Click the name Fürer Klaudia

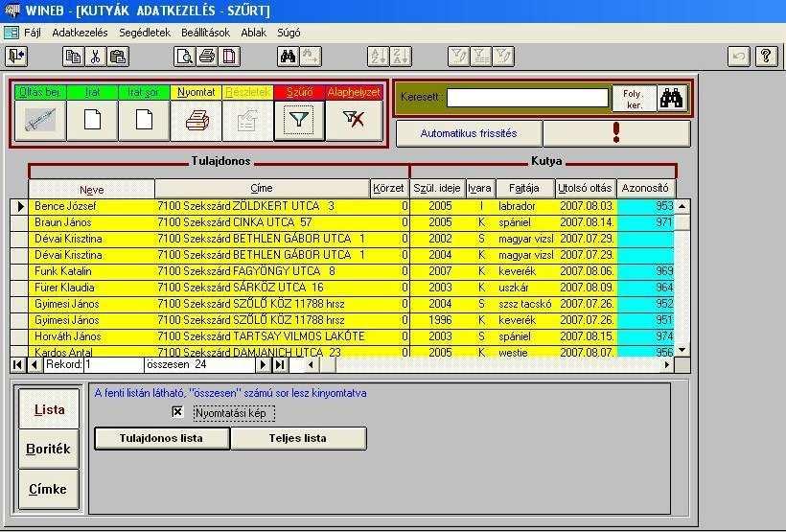pyautogui.click(x=64, y=288)
